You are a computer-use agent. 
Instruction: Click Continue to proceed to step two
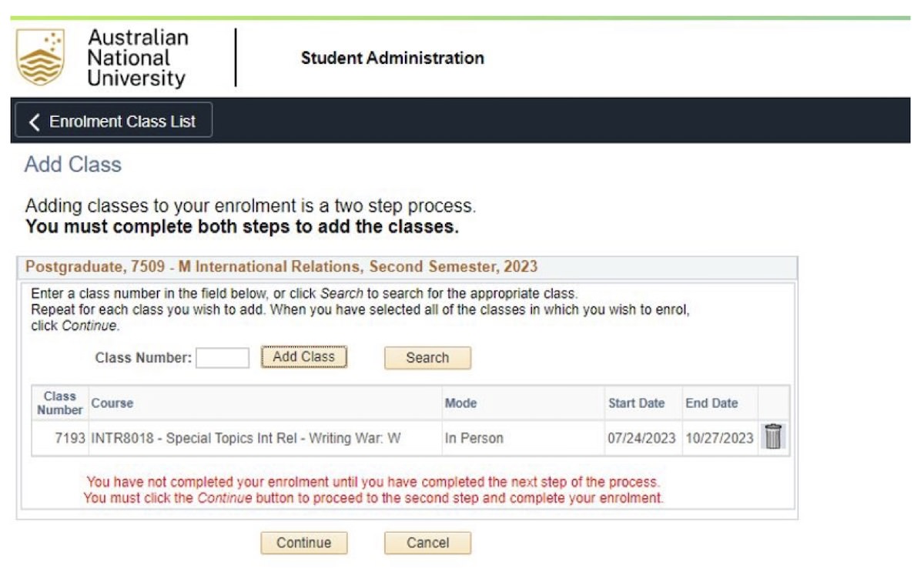click(303, 543)
